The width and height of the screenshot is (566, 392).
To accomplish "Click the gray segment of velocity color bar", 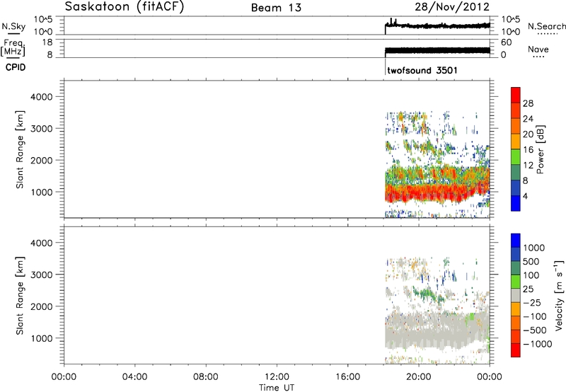I will pos(516,295).
